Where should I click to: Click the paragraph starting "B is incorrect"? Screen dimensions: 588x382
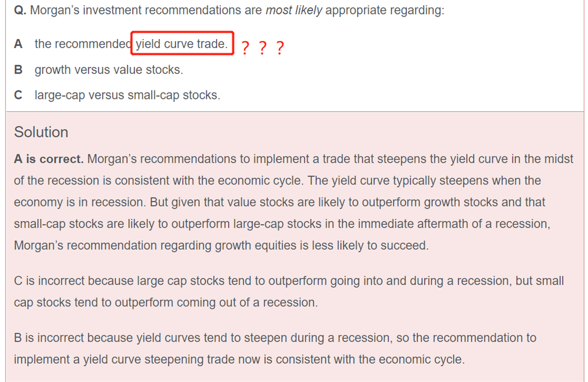pyautogui.click(x=275, y=349)
